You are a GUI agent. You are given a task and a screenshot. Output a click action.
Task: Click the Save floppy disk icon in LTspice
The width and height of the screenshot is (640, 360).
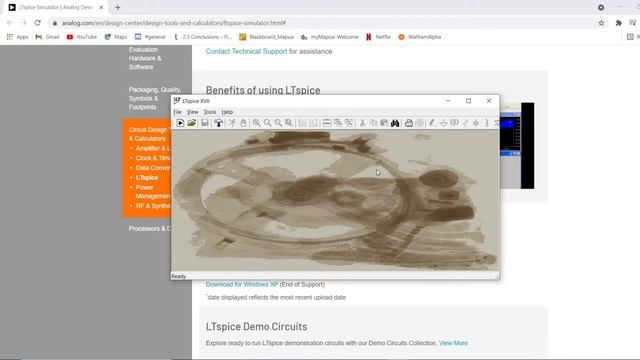(x=205, y=123)
